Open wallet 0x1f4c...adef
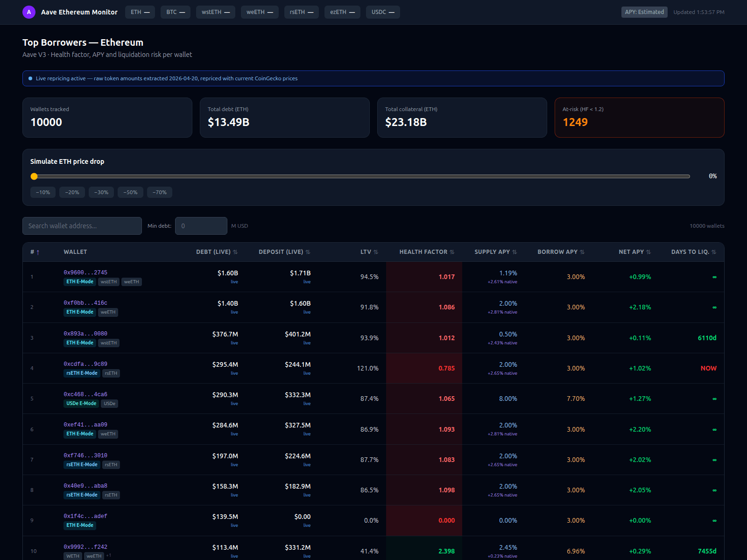The height and width of the screenshot is (560, 747). click(85, 516)
